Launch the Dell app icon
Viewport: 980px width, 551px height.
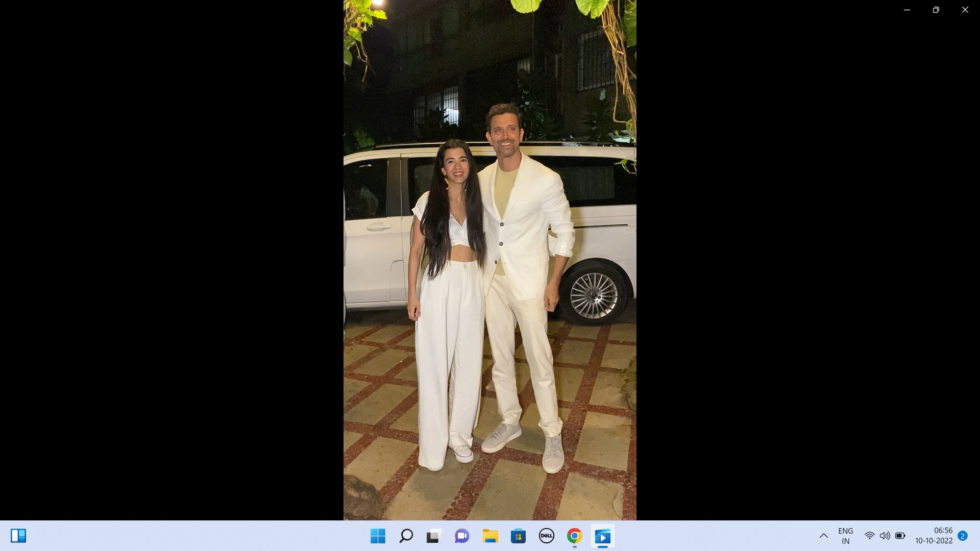click(x=546, y=536)
